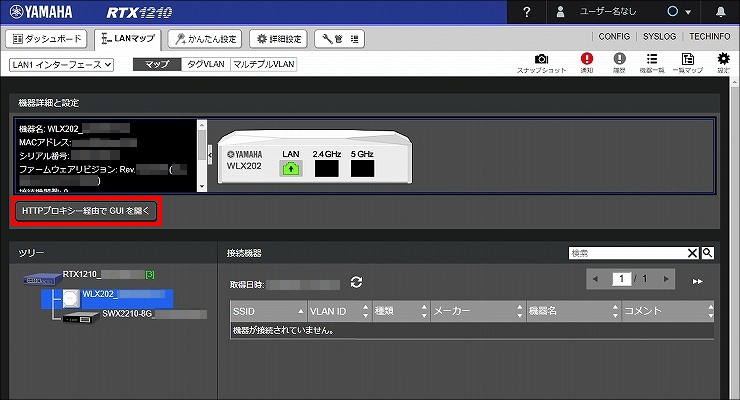Viewport: 740px width, 400px height.
Task: Go to previous page arrow
Action: tap(596, 279)
